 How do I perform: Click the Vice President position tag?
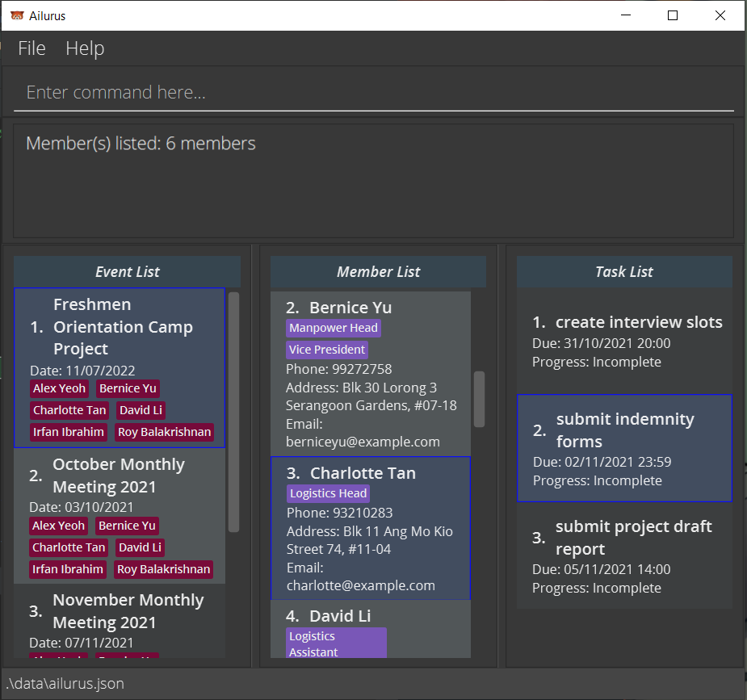click(x=327, y=350)
